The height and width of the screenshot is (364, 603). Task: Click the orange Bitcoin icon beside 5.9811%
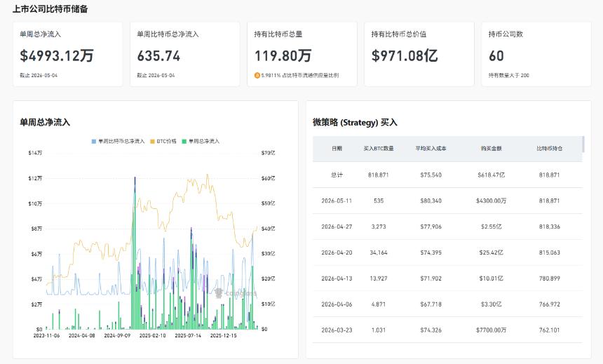pos(257,76)
